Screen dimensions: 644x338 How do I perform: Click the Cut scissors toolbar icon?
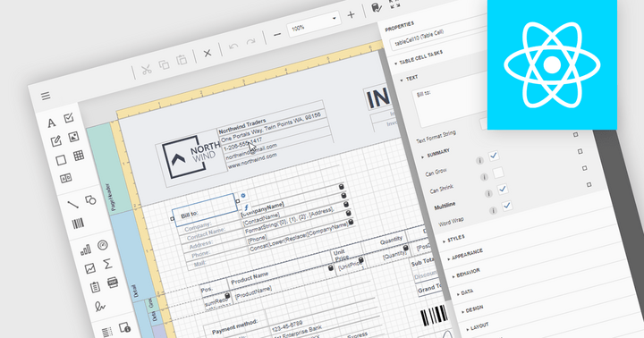pyautogui.click(x=146, y=70)
